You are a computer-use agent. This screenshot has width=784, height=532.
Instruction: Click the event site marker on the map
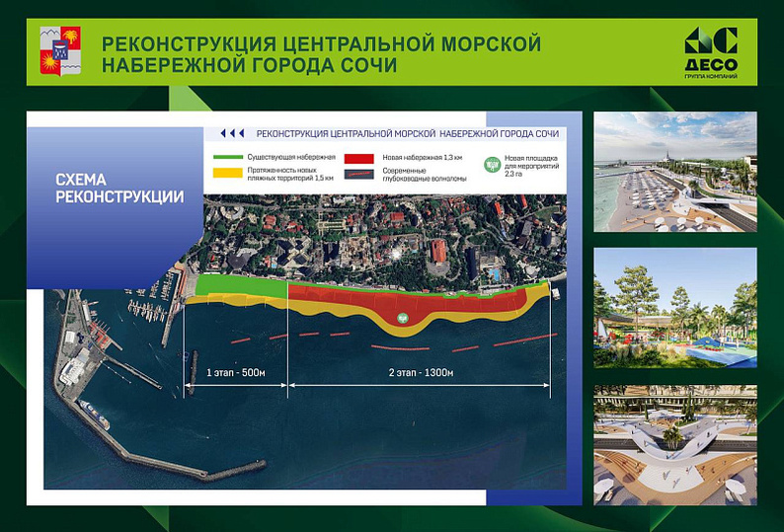403,318
